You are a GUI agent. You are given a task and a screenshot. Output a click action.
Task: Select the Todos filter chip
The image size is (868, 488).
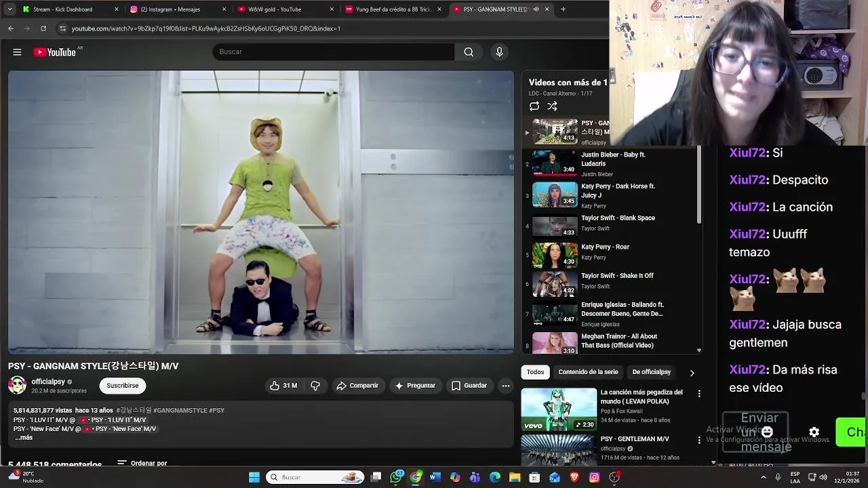(x=535, y=372)
